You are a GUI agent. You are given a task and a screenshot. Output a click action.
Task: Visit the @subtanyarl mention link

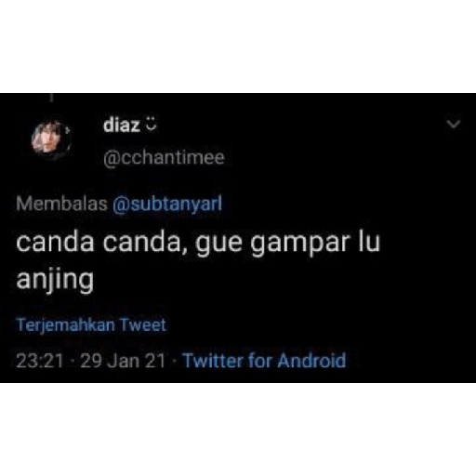click(167, 205)
